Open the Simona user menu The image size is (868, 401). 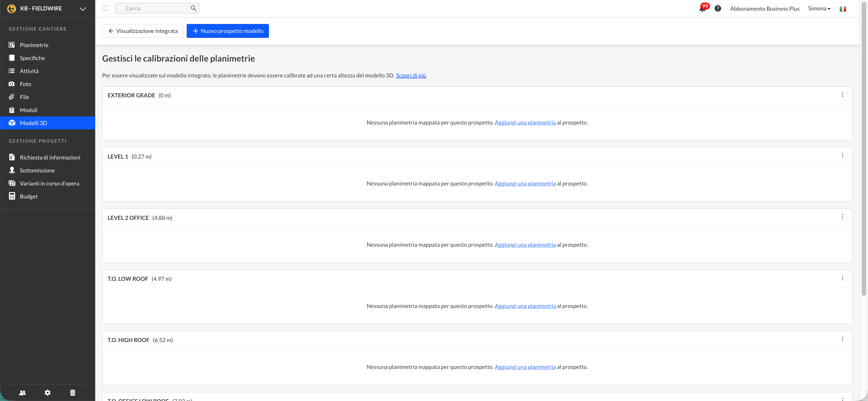(819, 8)
